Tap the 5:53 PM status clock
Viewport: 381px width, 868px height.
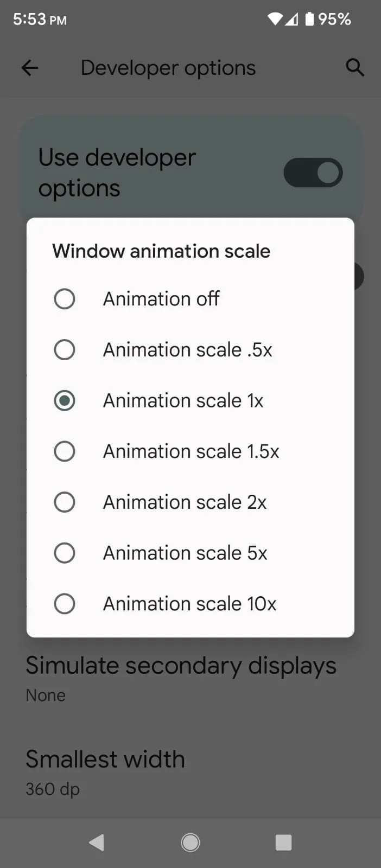point(40,20)
